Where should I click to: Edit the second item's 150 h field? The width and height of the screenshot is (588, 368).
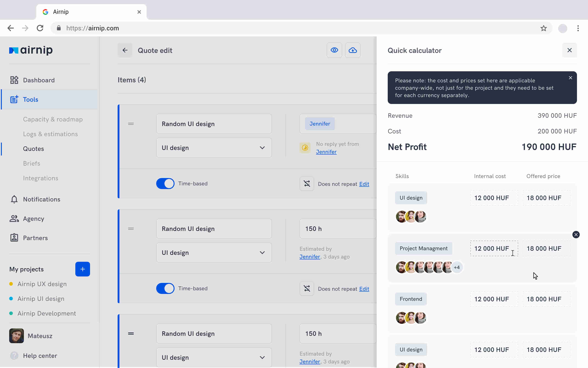(x=338, y=229)
